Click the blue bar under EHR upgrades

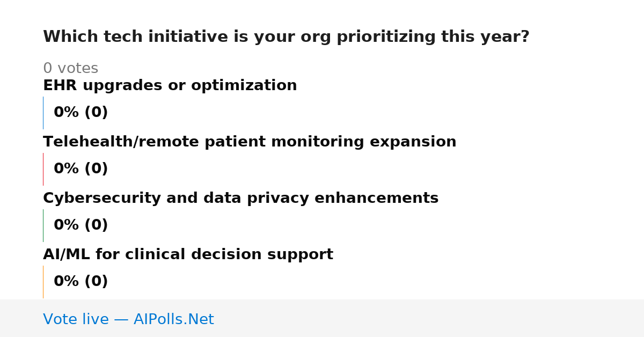point(43,113)
